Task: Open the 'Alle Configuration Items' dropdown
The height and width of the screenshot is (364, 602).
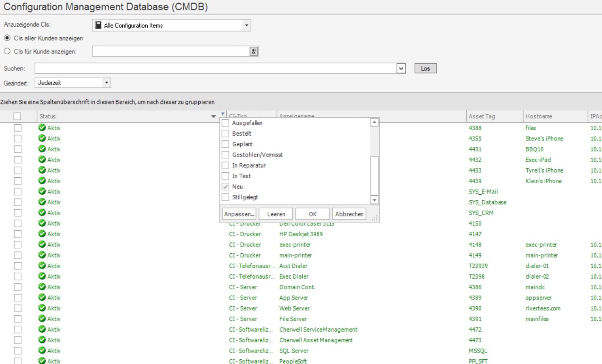Action: coord(246,25)
